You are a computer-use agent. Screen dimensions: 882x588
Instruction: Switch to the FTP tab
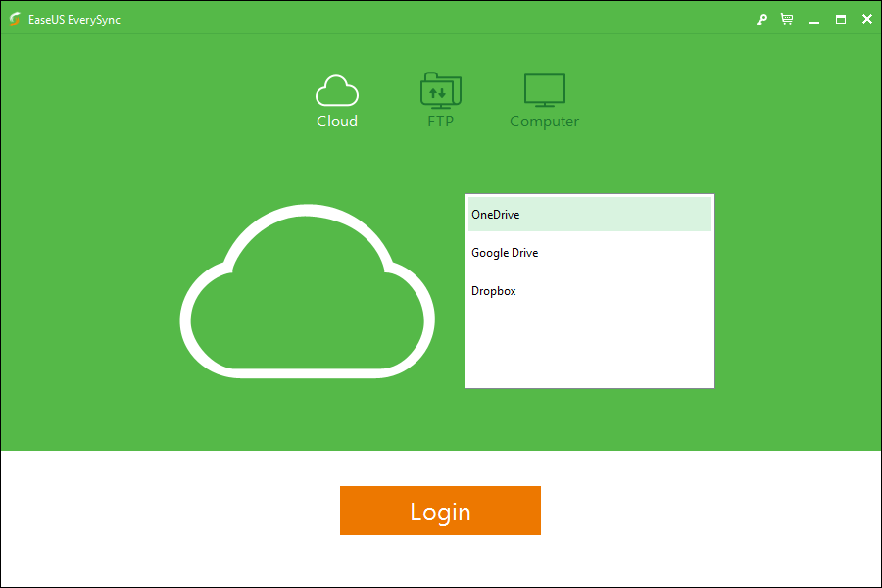tap(440, 101)
